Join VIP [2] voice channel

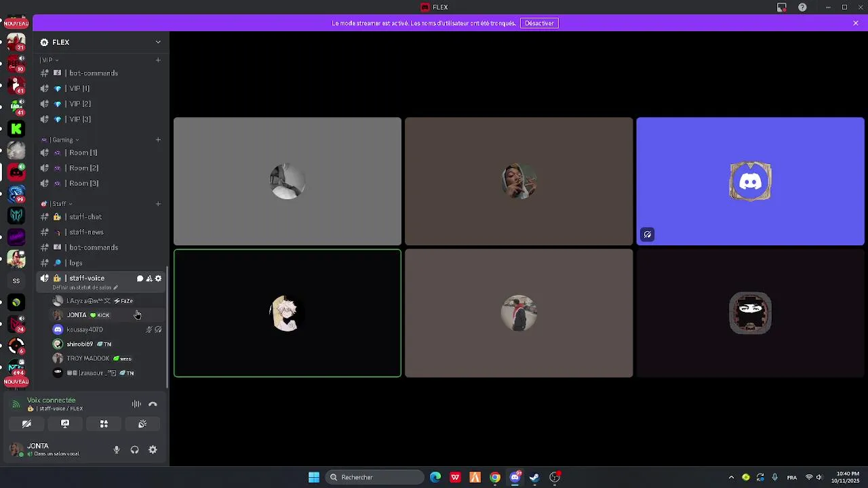(x=101, y=104)
